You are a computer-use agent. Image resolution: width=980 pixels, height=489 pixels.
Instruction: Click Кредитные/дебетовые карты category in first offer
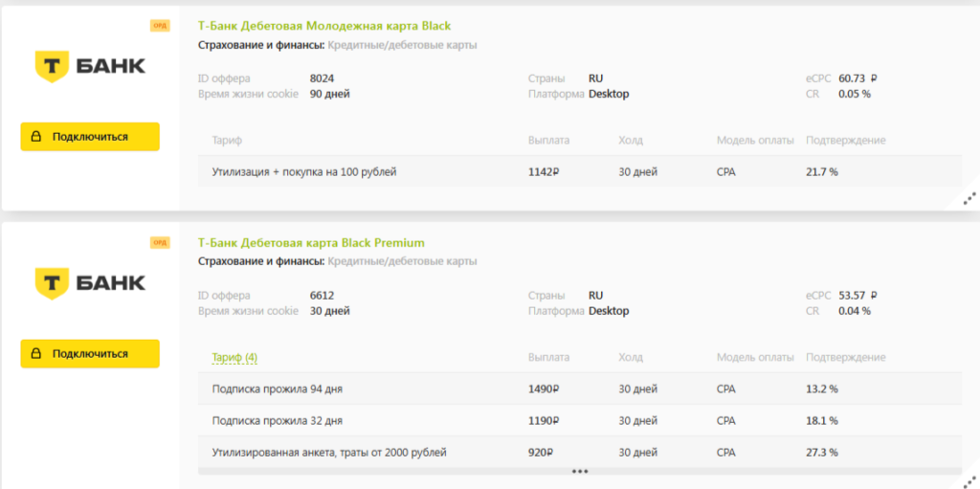pos(402,45)
